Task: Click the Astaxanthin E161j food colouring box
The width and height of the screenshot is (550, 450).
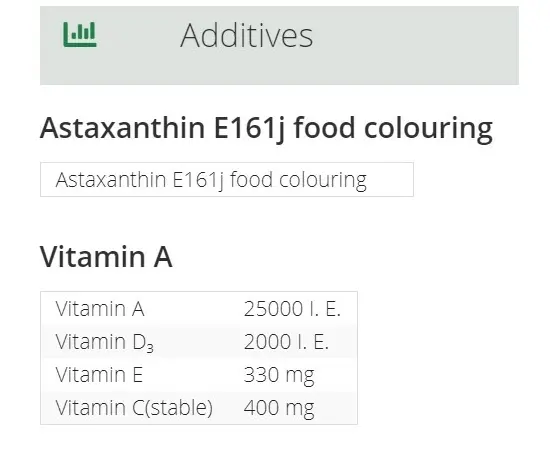Action: [x=227, y=180]
